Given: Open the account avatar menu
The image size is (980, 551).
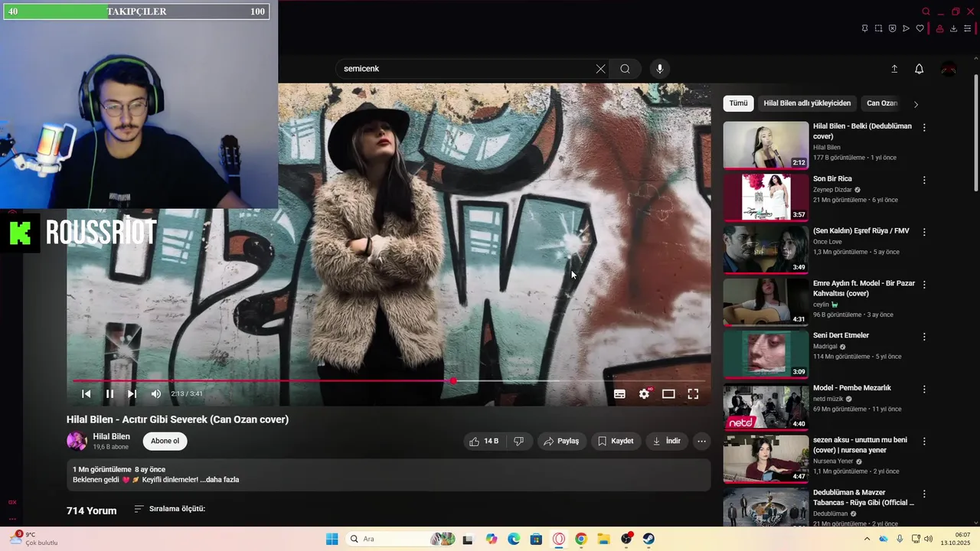Looking at the screenshot, I should (949, 69).
